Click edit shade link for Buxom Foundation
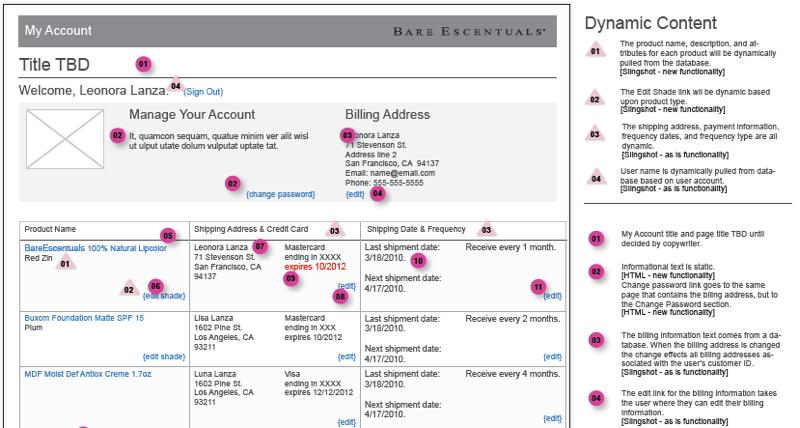The width and height of the screenshot is (800, 428). tap(165, 356)
